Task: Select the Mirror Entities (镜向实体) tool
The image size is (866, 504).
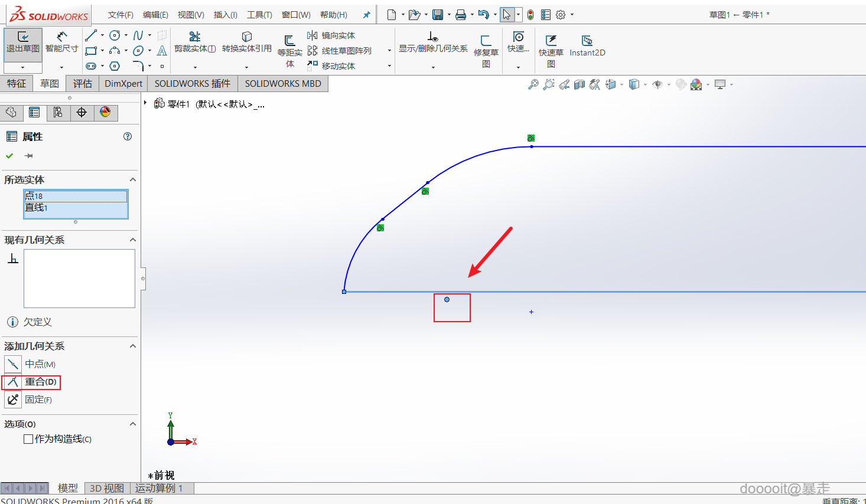Action: (331, 35)
